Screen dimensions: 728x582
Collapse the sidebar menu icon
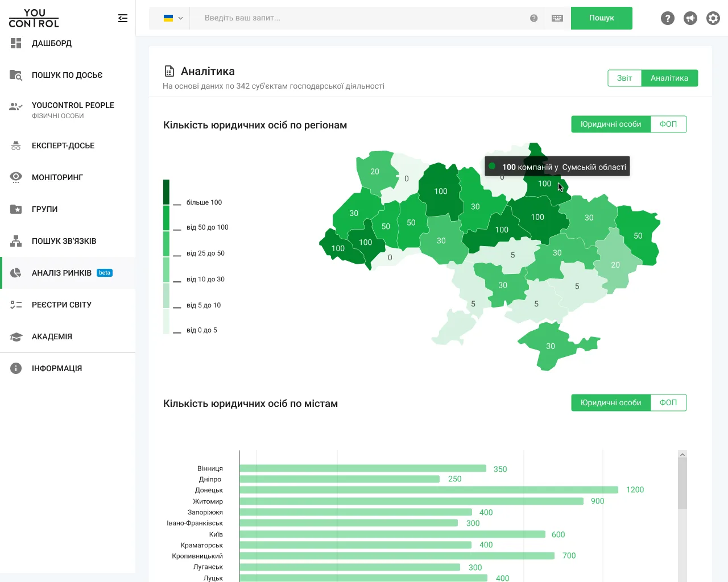[x=123, y=18]
